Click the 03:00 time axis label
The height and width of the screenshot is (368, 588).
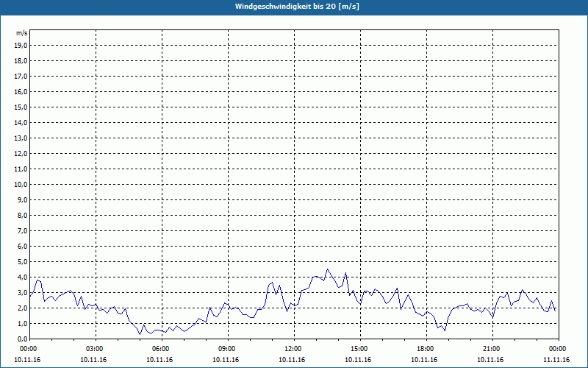tap(96, 349)
